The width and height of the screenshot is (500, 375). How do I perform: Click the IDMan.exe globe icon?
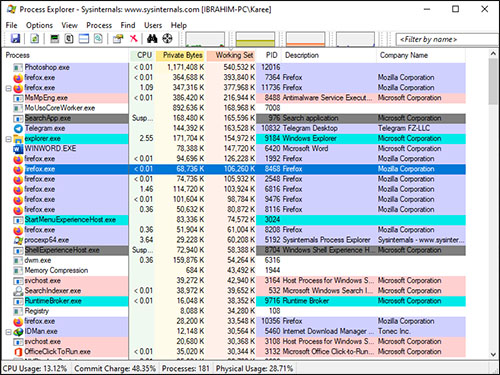[x=18, y=332]
